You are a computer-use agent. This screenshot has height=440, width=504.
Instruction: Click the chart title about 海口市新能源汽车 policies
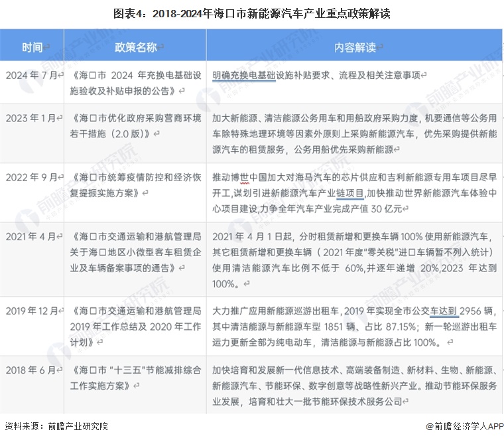[251, 13]
